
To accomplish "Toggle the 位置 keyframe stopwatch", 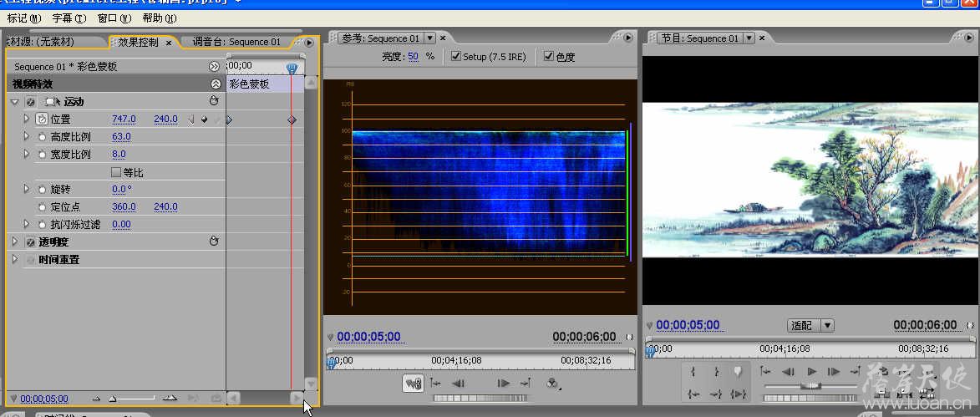I will (x=41, y=119).
